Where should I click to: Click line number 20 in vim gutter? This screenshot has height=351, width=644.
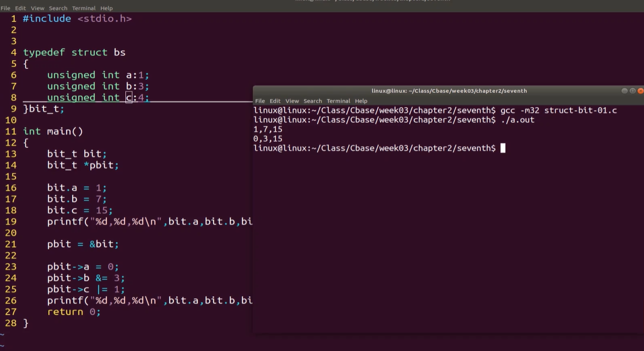tap(11, 233)
